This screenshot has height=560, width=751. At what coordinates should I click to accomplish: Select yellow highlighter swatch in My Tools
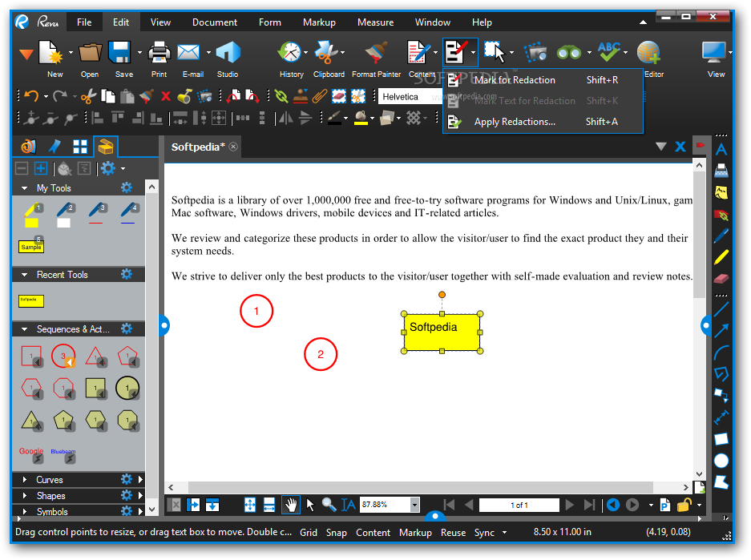[x=31, y=216]
